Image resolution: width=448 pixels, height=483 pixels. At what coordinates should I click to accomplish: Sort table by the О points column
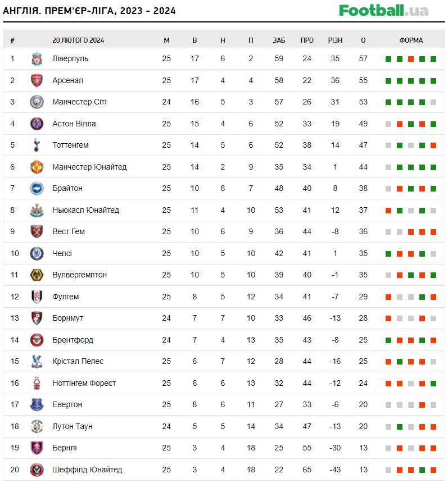(x=363, y=40)
